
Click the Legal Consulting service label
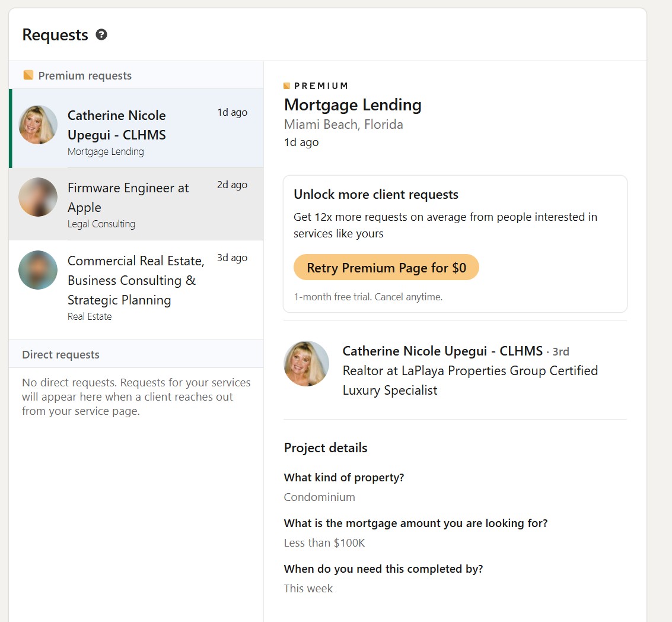(101, 224)
